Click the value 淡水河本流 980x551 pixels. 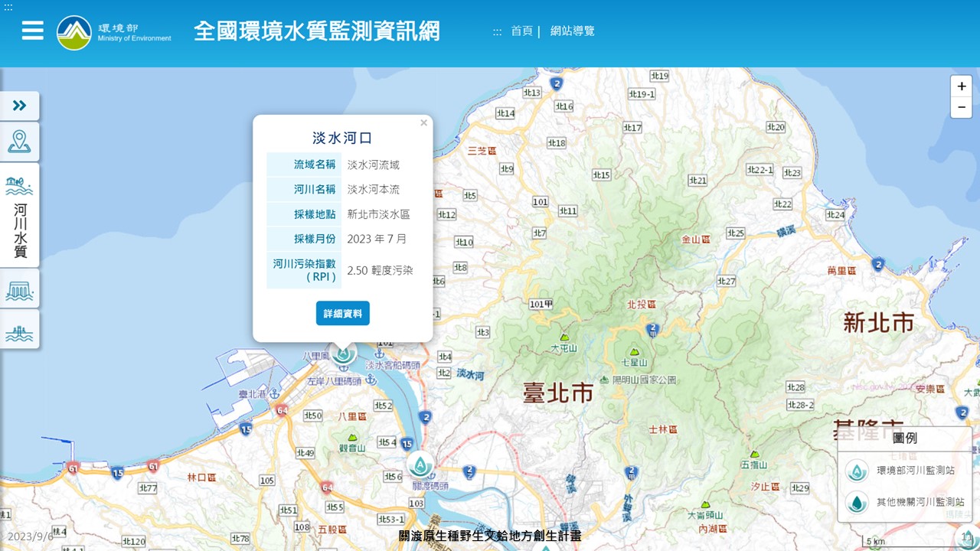(x=374, y=189)
